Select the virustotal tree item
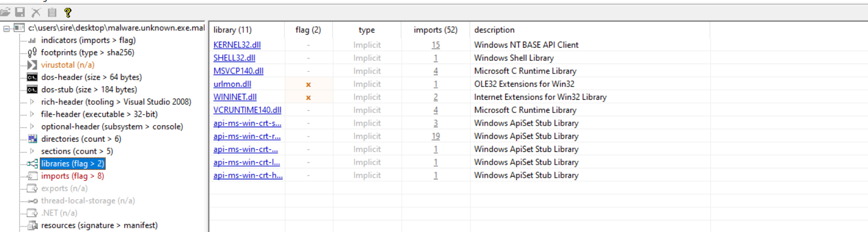The image size is (868, 232). tap(68, 65)
